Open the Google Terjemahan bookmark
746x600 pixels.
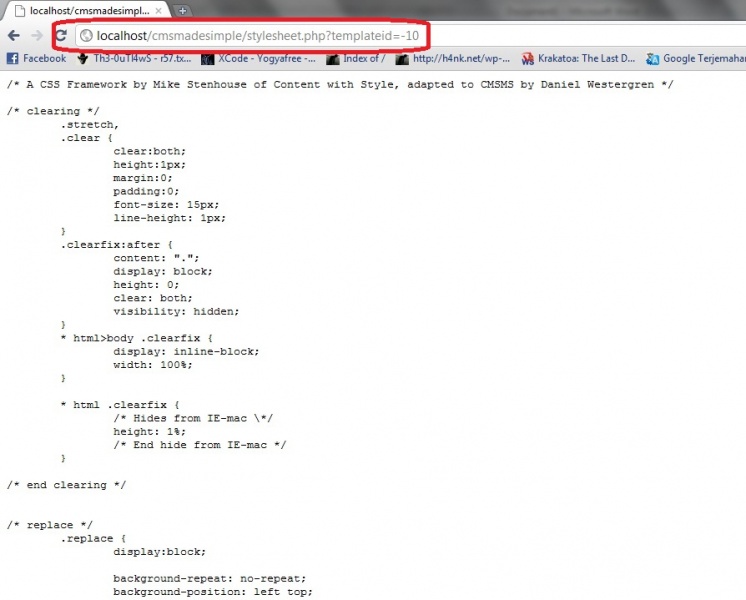pyautogui.click(x=696, y=59)
